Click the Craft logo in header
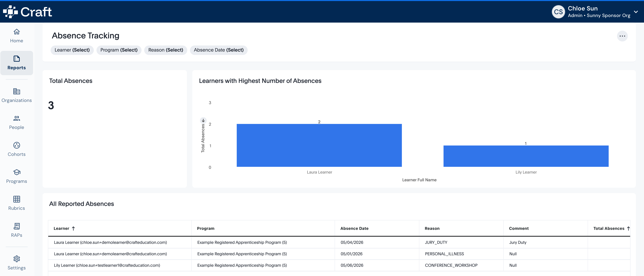The image size is (644, 276). [x=27, y=12]
